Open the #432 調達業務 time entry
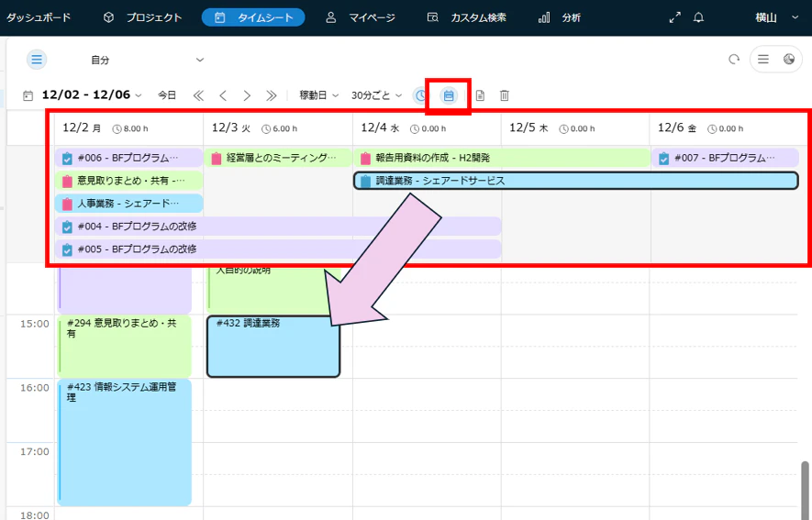812x520 pixels. click(273, 346)
